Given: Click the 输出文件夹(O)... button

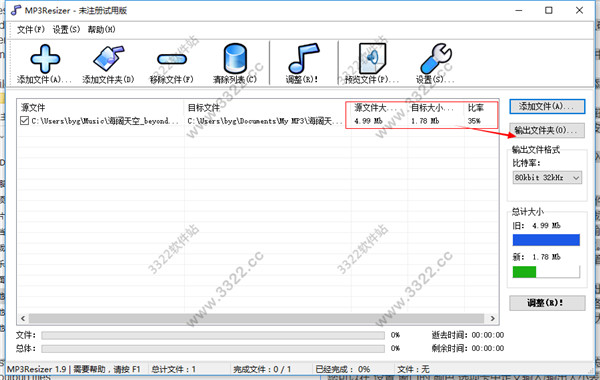Looking at the screenshot, I should click(x=547, y=130).
